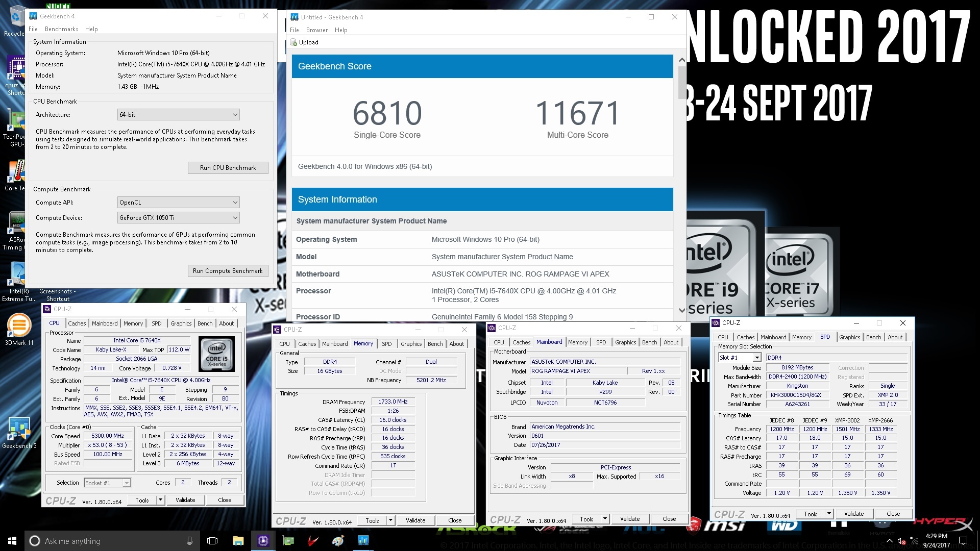Image resolution: width=980 pixels, height=551 pixels.
Task: Click the Intel Core i5 X-series logo in CPU-Z
Action: point(217,353)
